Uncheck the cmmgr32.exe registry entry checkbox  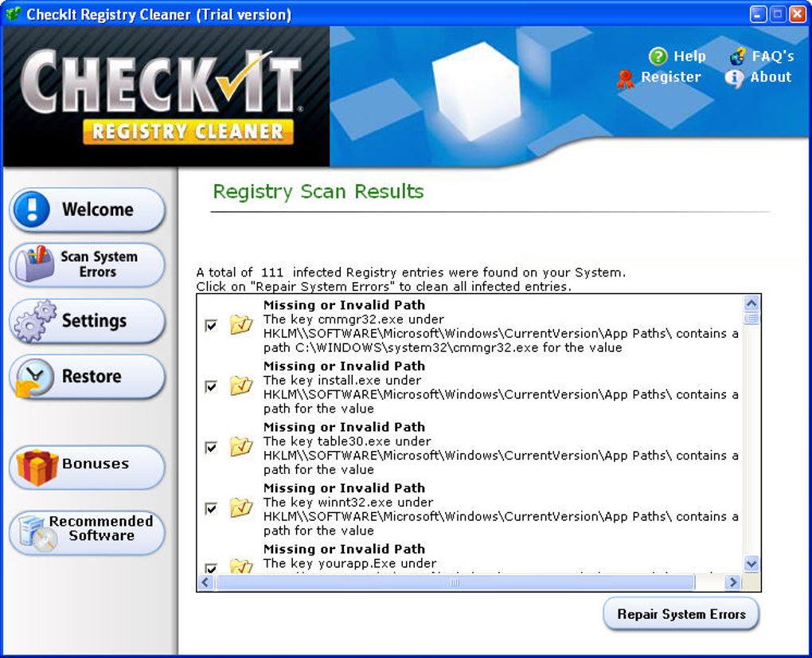coord(211,325)
